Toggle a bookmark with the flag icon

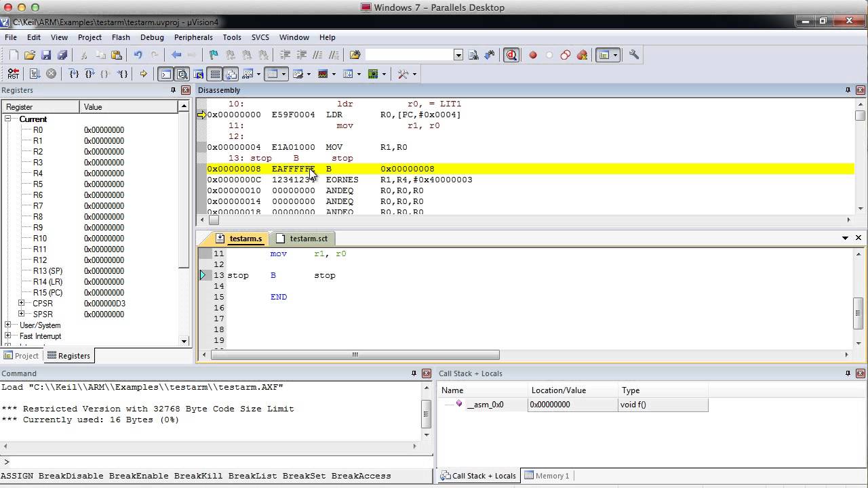214,55
